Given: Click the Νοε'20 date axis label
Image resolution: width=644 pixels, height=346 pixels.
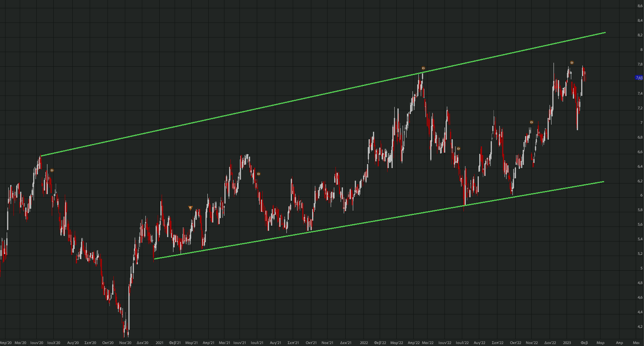Looking at the screenshot, I should (x=125, y=343).
